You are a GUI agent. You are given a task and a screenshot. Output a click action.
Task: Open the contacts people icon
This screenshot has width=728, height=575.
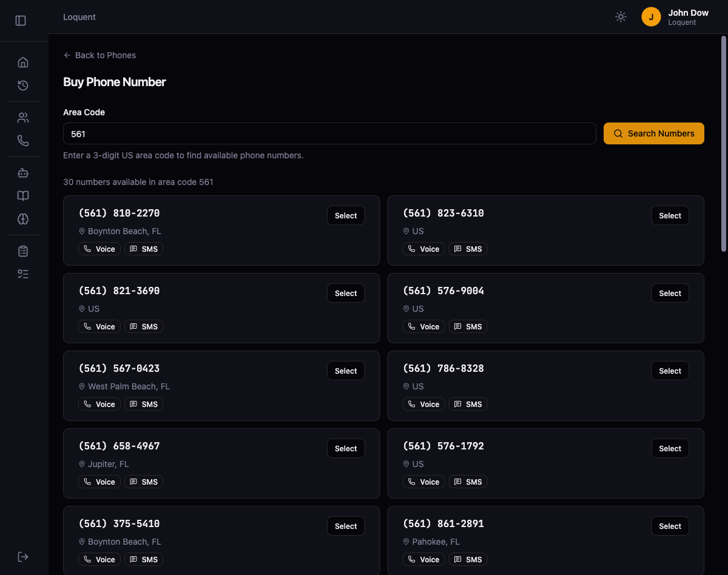tap(23, 118)
